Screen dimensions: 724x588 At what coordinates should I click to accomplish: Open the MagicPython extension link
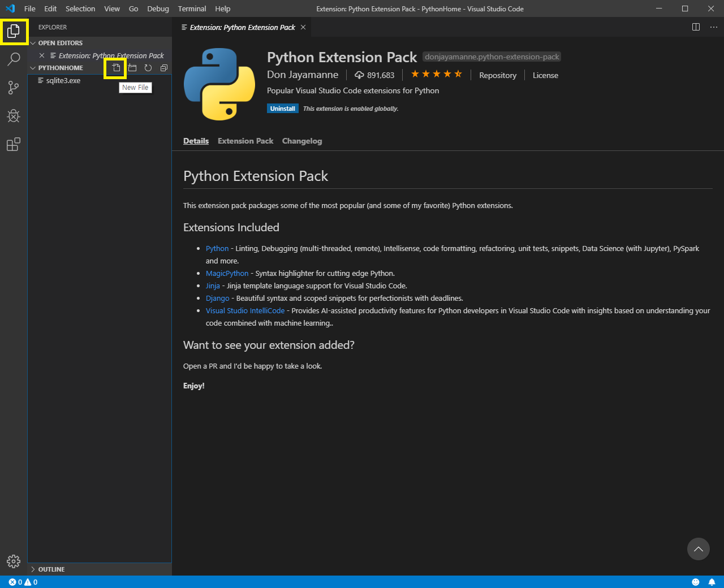pos(227,273)
